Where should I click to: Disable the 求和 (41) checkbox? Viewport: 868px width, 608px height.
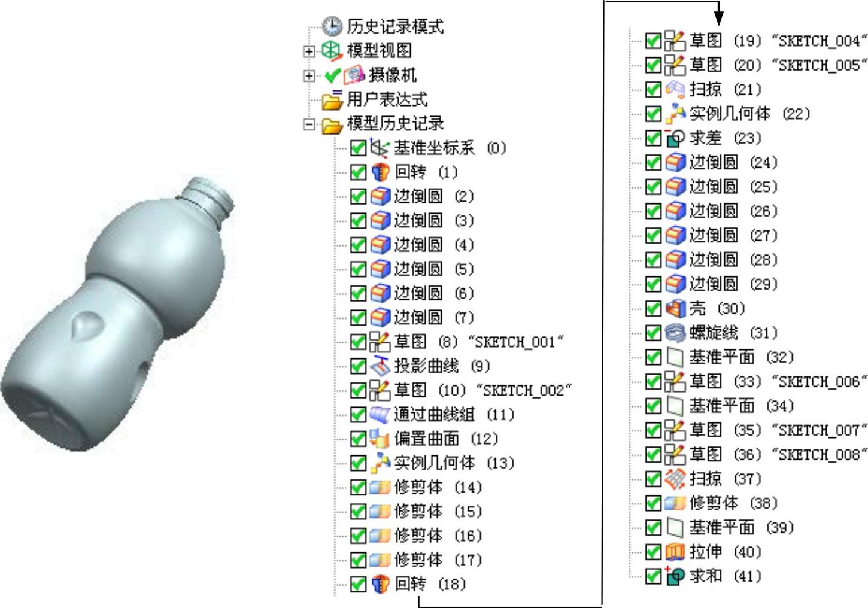tap(653, 576)
